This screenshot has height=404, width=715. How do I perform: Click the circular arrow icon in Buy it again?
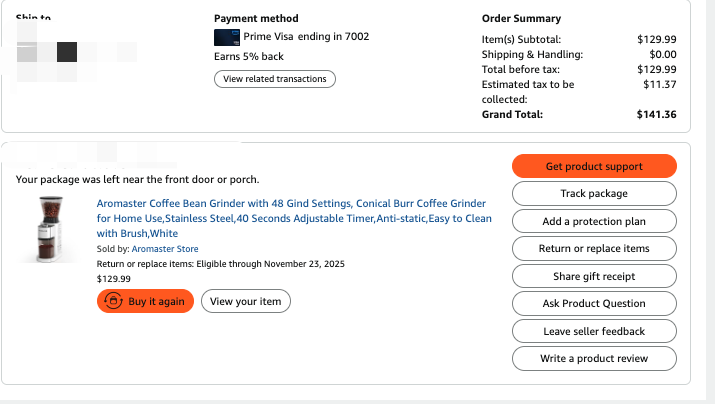[113, 301]
